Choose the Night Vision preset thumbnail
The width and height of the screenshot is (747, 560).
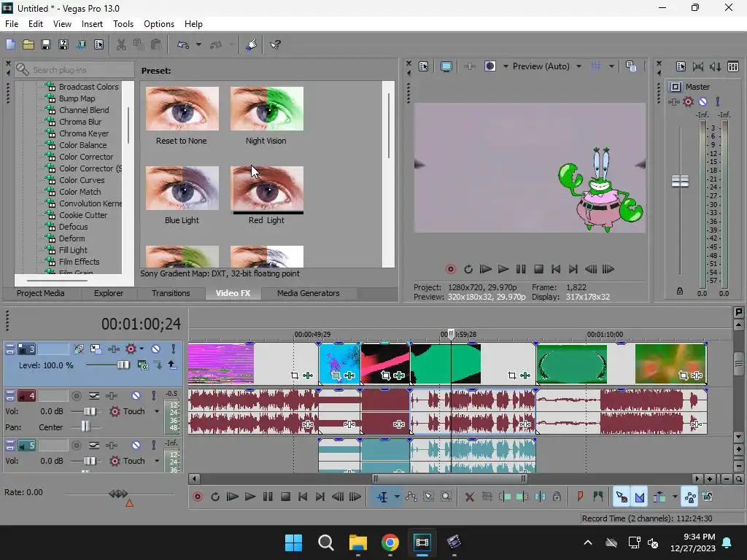point(267,109)
